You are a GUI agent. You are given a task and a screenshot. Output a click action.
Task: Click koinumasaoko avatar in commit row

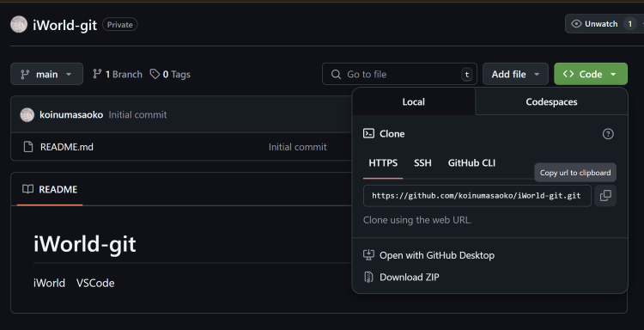[27, 114]
